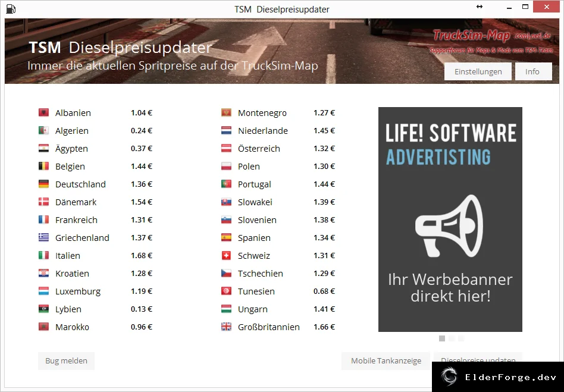The width and height of the screenshot is (564, 392).
Task: Choose the Marokko flag icon
Action: [43, 327]
